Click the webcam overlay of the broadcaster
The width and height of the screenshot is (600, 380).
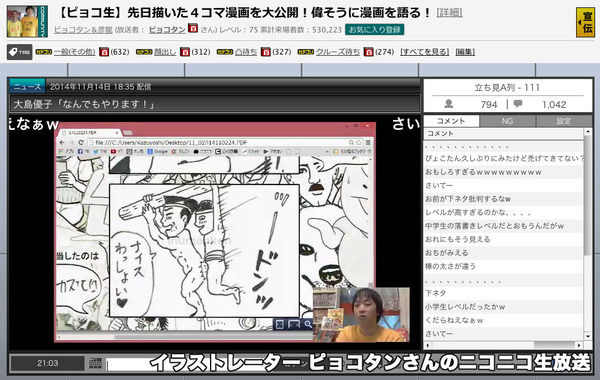(x=361, y=315)
